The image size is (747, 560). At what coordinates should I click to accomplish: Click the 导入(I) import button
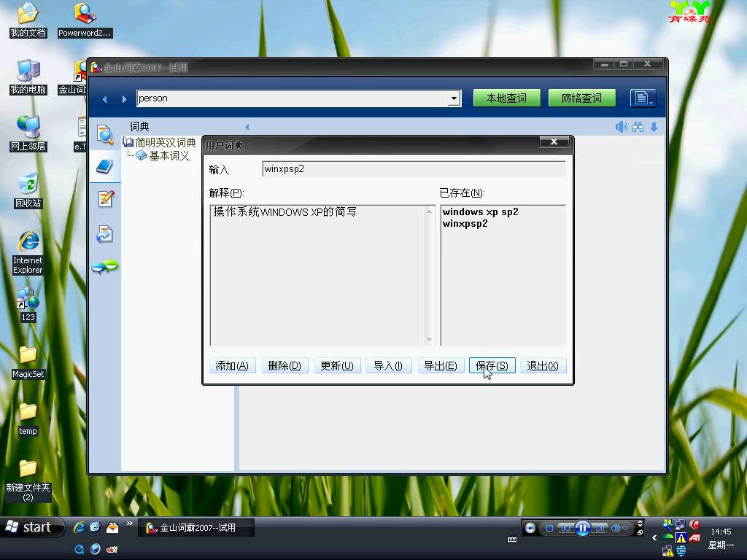point(388,366)
